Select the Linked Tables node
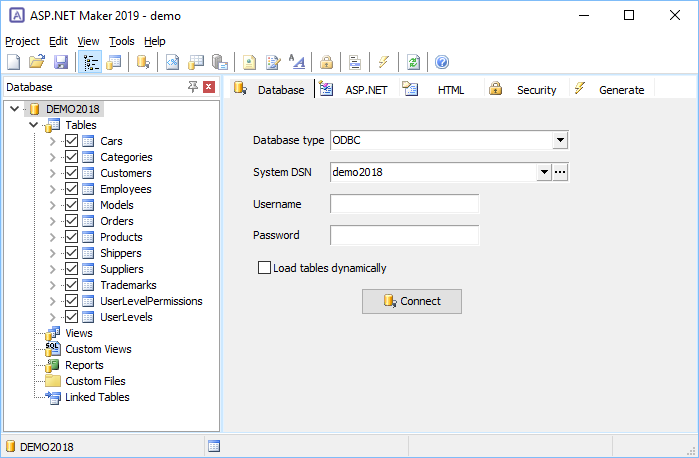The height and width of the screenshot is (458, 699). 97,397
